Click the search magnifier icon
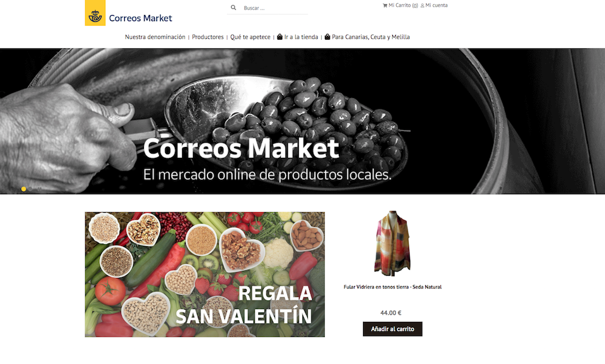The height and width of the screenshot is (364, 605). point(234,8)
